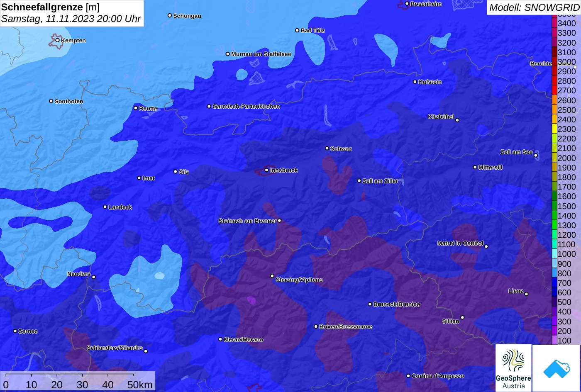
Task: Select the Cortina d'Ampezzo map marker
Action: click(408, 376)
